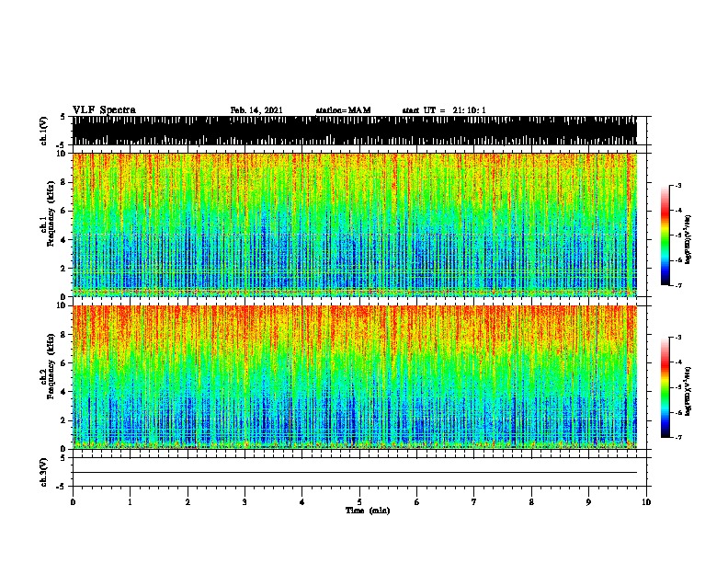Image resolution: width=728 pixels, height=563 pixels.
Task: Select the '4' kHz tick of ch.1 spectrogram
Action: (x=63, y=240)
